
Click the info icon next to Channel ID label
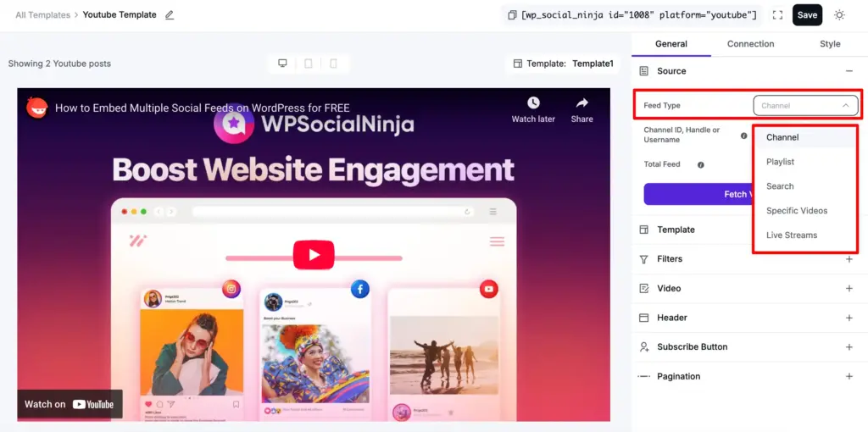744,135
